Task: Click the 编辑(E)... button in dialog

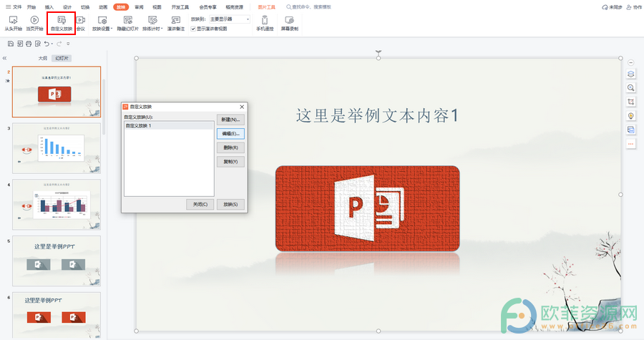Action: tap(230, 133)
